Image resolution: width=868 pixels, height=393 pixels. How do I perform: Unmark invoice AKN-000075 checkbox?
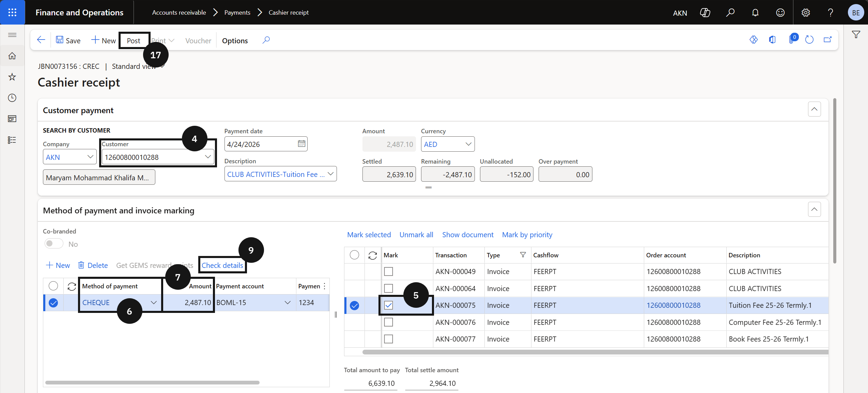tap(388, 305)
